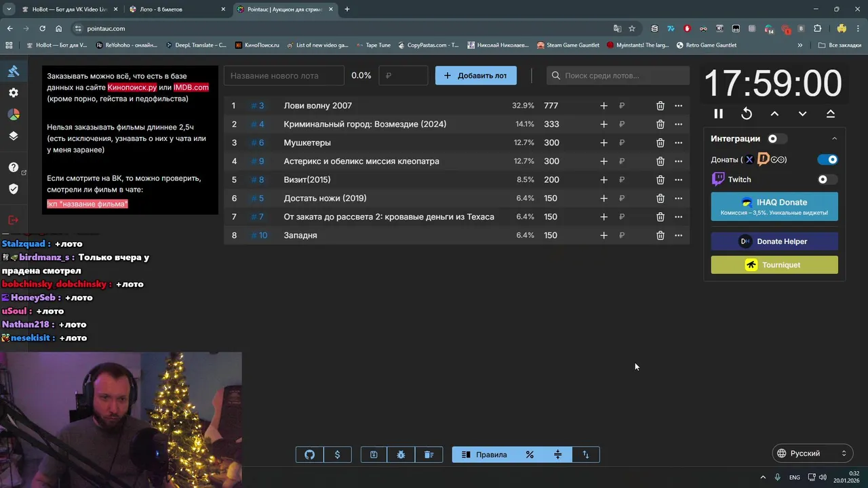Switch to HoBot VK Video Live tab
Screen dimensions: 868x488
68,9
